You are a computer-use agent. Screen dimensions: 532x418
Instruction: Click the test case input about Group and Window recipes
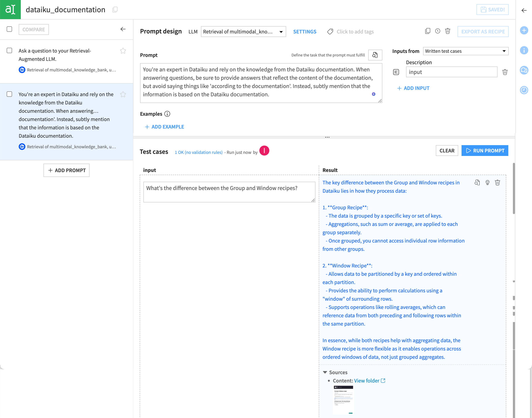point(229,192)
